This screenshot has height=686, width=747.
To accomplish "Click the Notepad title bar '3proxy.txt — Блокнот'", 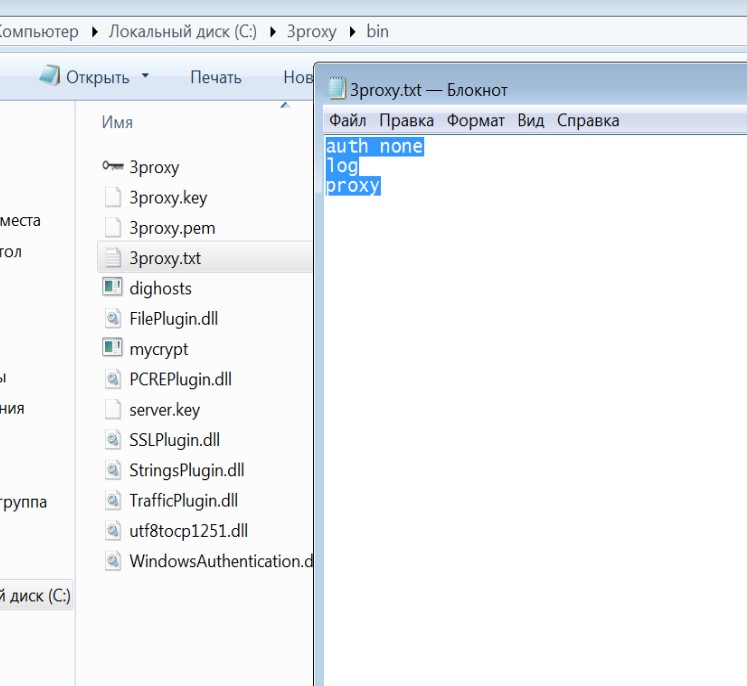I will (429, 90).
